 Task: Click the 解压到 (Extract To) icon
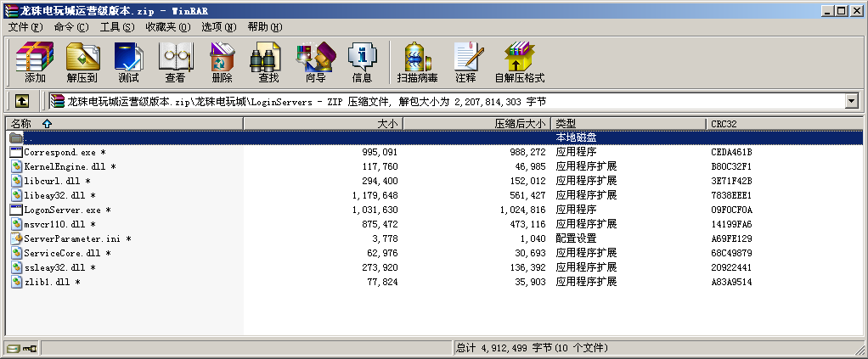(x=82, y=63)
